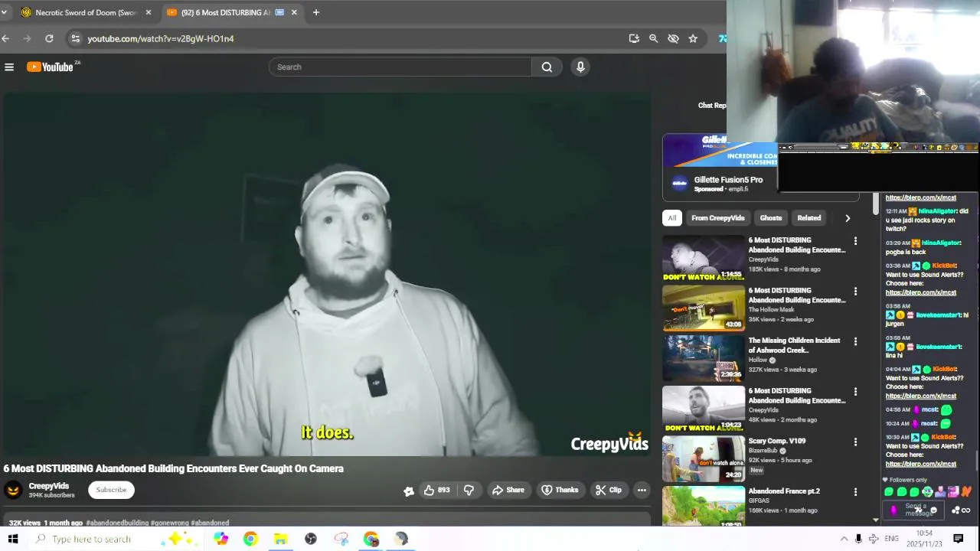Click in the YouTube search field
Screen dimensions: 980x551
click(x=400, y=67)
